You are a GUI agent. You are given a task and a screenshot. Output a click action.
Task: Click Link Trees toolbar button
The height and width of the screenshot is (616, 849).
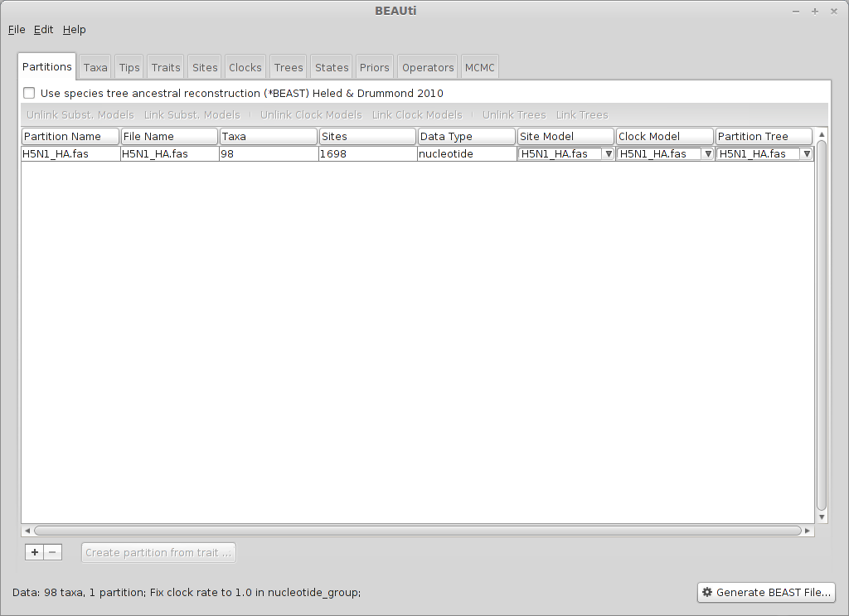pyautogui.click(x=582, y=114)
